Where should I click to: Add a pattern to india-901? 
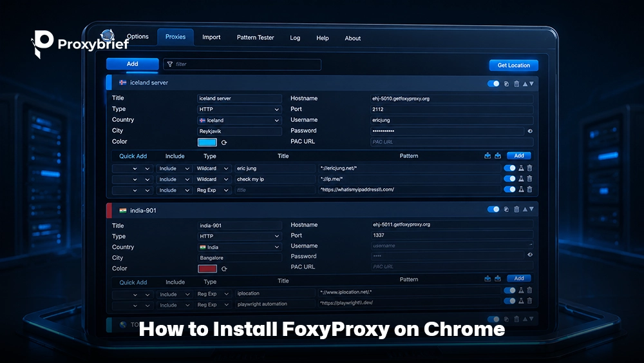[x=518, y=279]
